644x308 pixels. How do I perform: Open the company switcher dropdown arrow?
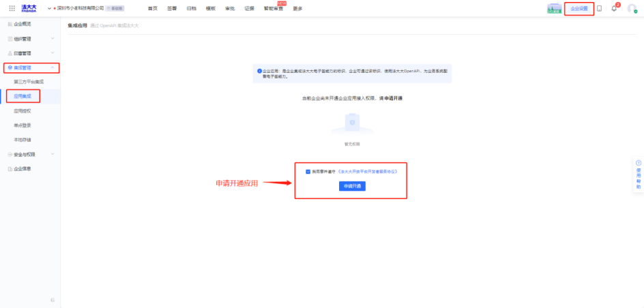pyautogui.click(x=49, y=8)
